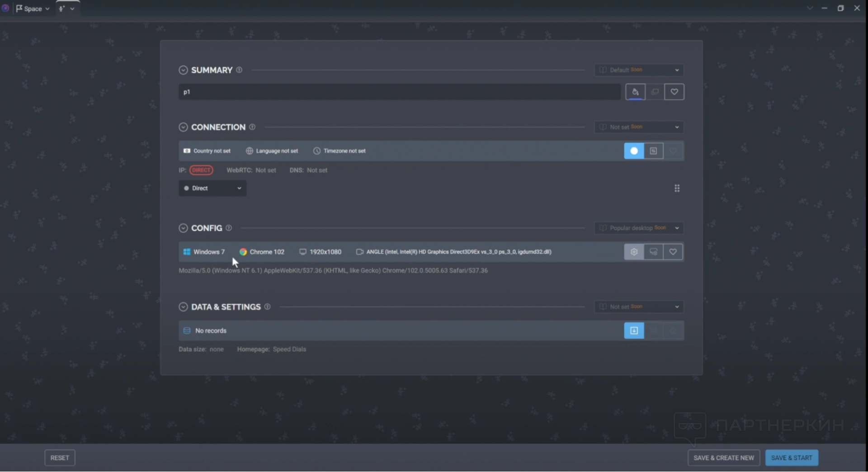Screen dimensions: 868x472
Task: Click the 1920x1080 resolution entry
Action: (x=321, y=252)
